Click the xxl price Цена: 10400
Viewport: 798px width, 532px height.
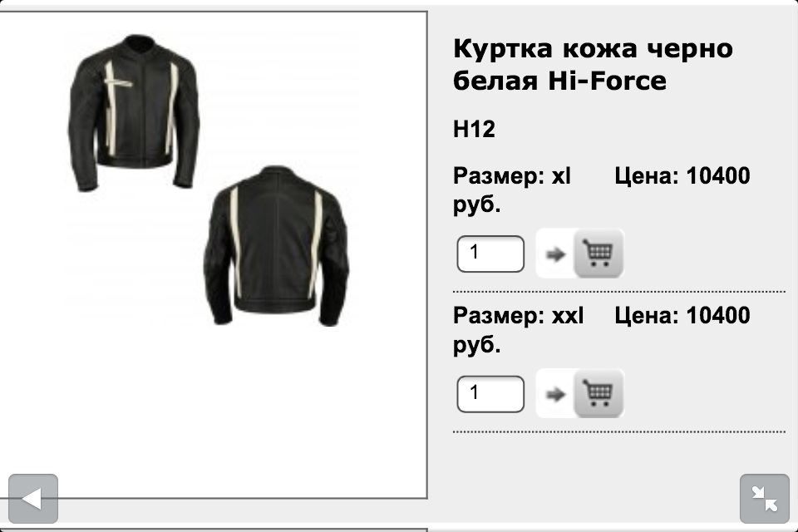pyautogui.click(x=682, y=316)
